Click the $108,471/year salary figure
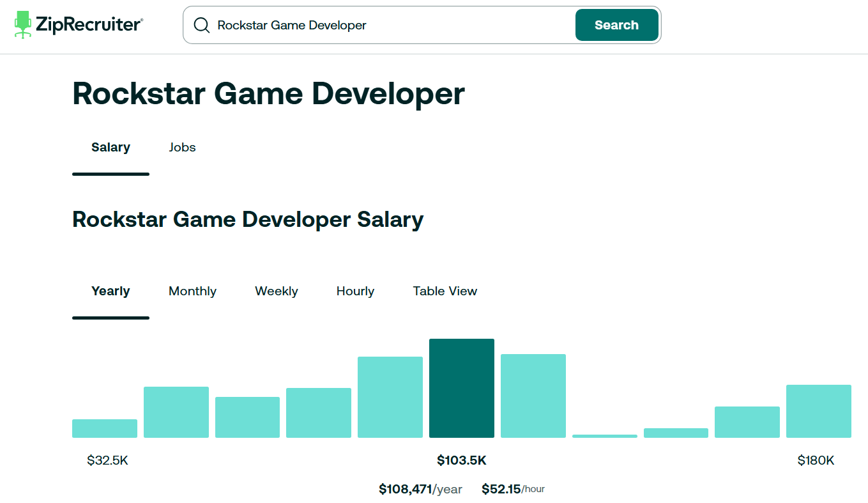868x503 pixels. pyautogui.click(x=420, y=490)
